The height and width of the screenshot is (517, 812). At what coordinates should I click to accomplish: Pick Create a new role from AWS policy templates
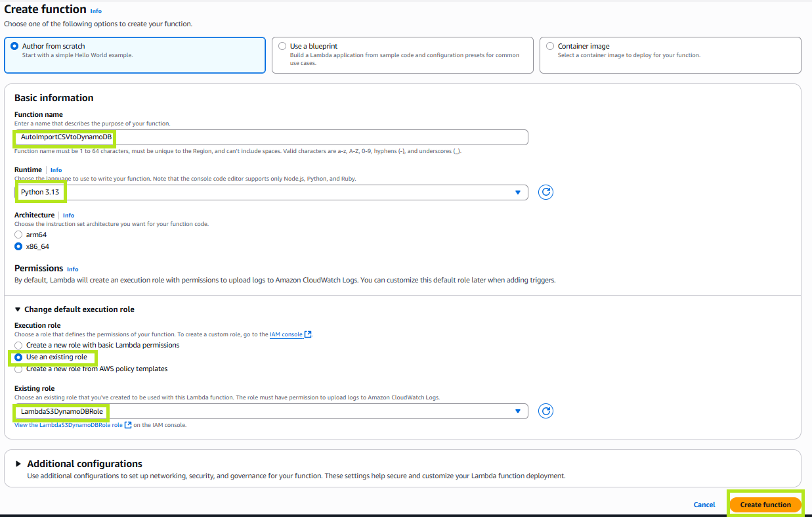pos(18,369)
